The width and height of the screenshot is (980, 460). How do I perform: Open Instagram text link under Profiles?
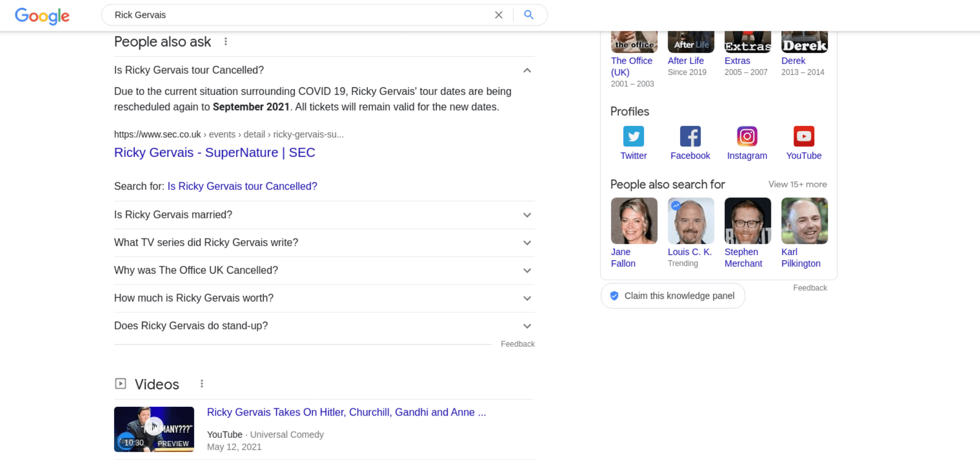(747, 156)
